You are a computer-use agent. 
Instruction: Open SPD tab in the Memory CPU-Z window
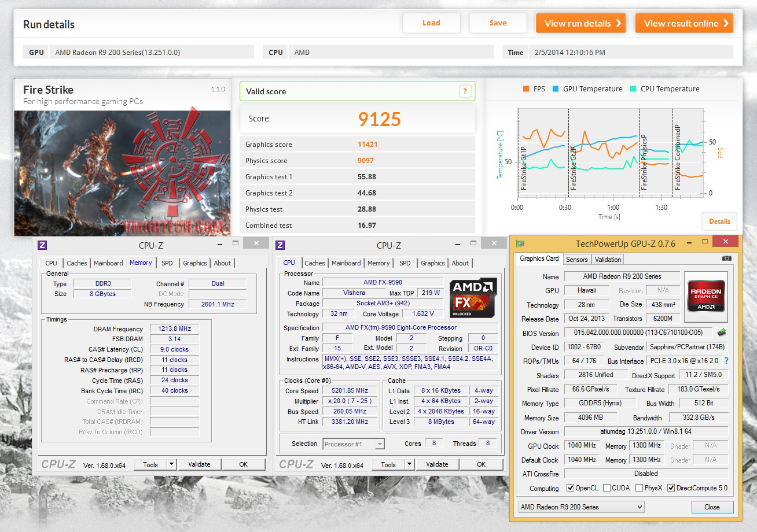(167, 263)
